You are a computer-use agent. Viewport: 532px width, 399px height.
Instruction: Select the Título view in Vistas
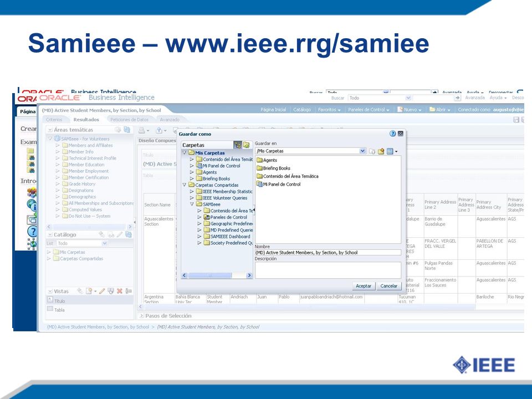point(90,300)
